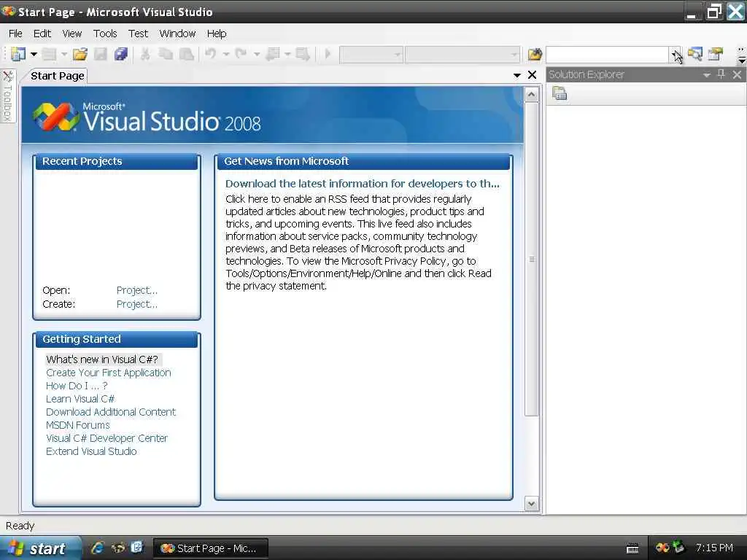
Task: Open the Active Files dropdown arrow
Action: (x=517, y=75)
